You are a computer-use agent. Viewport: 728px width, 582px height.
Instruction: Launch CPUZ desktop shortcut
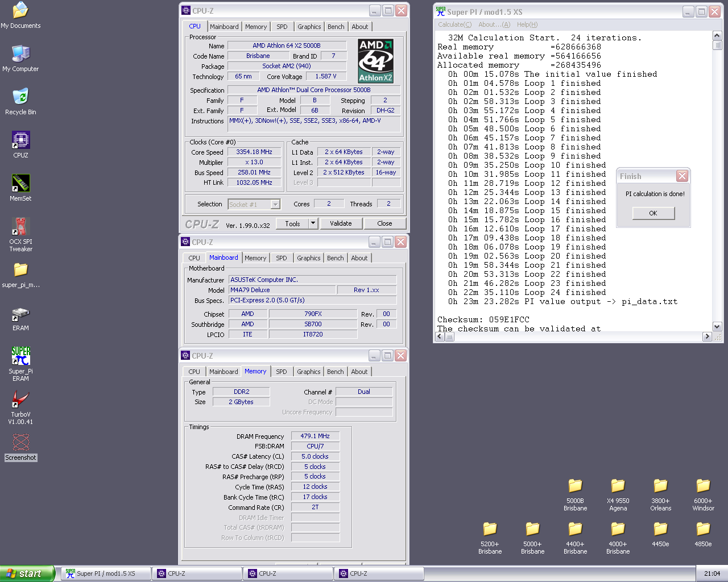[x=20, y=144]
